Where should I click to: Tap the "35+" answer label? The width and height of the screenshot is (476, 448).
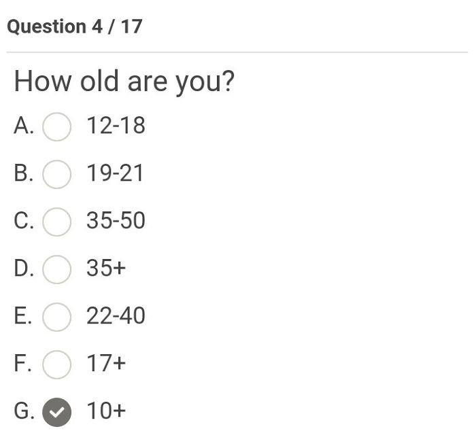pyautogui.click(x=106, y=269)
